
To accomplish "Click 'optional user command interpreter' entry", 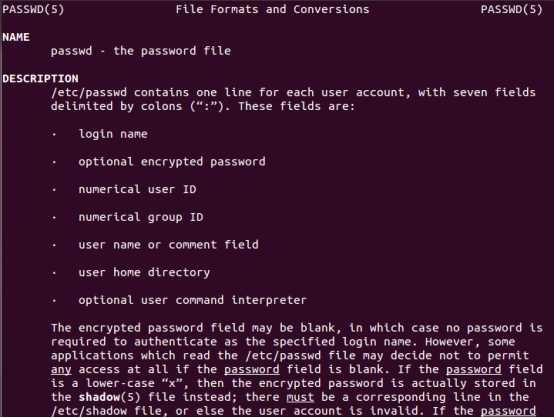I will [193, 300].
